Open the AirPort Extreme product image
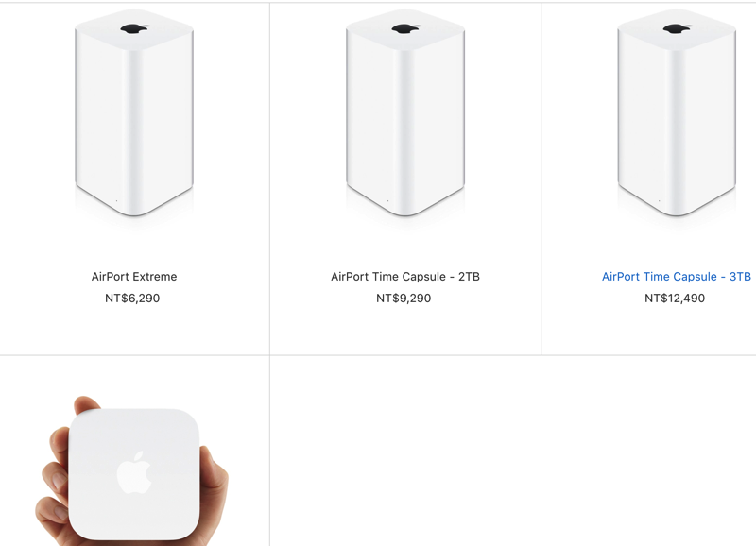The width and height of the screenshot is (756, 546). tap(134, 113)
